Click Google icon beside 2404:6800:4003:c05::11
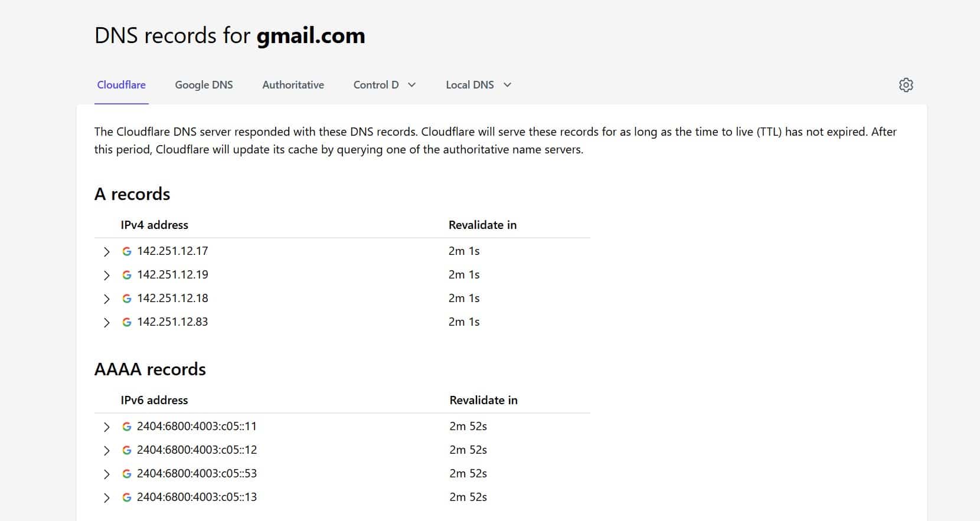 point(126,427)
